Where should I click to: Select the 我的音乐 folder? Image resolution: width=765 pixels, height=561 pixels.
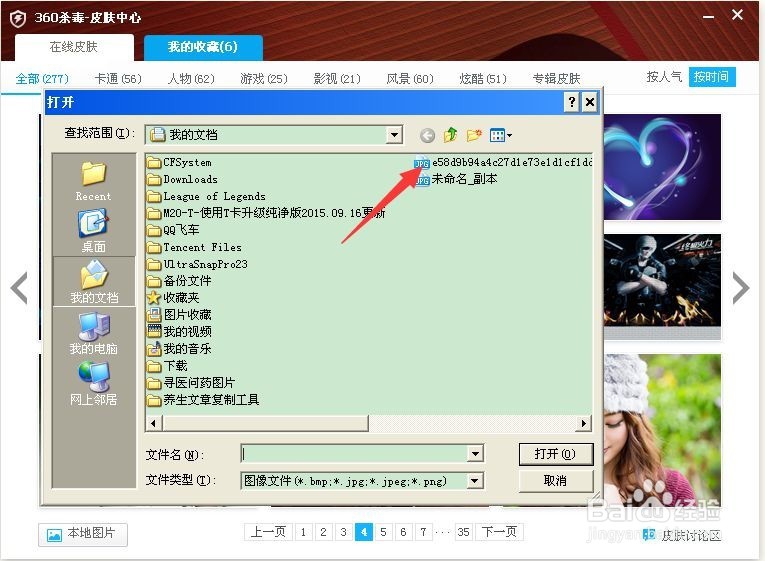coord(179,349)
